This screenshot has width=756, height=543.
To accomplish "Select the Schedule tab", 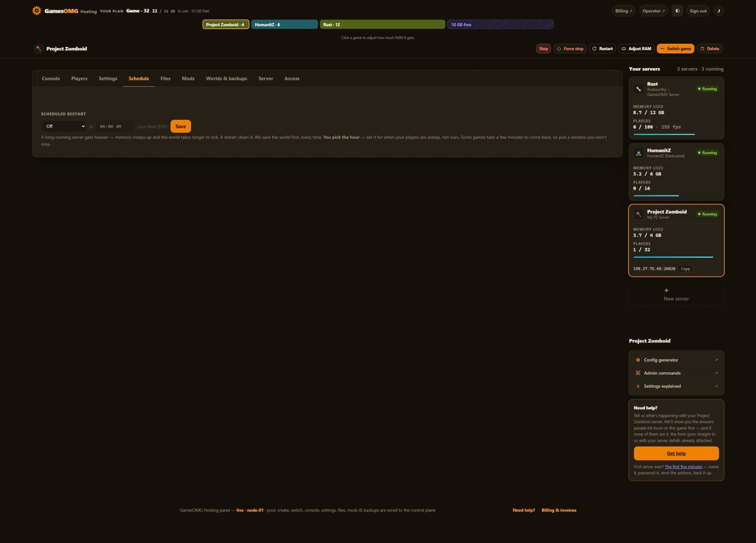I will click(x=139, y=78).
